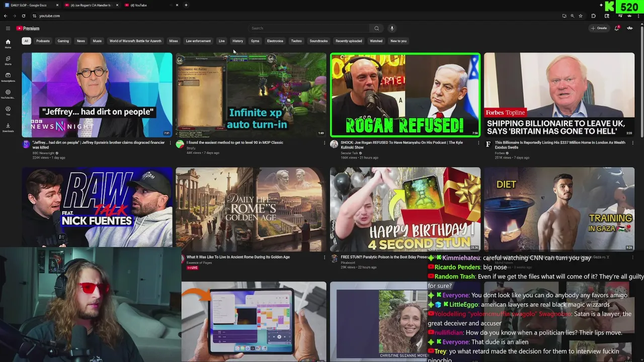Bookmark page with the star icon
Image resolution: width=644 pixels, height=362 pixels.
(581, 16)
